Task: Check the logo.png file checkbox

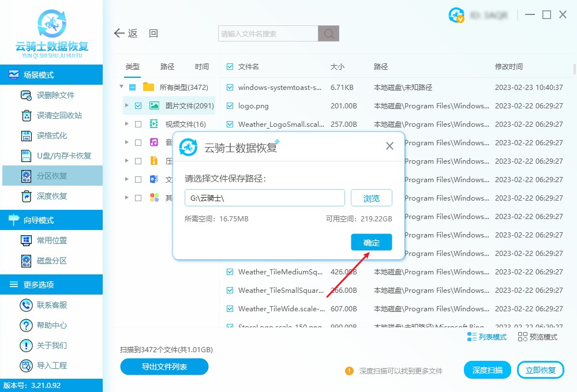Action: pyautogui.click(x=229, y=105)
